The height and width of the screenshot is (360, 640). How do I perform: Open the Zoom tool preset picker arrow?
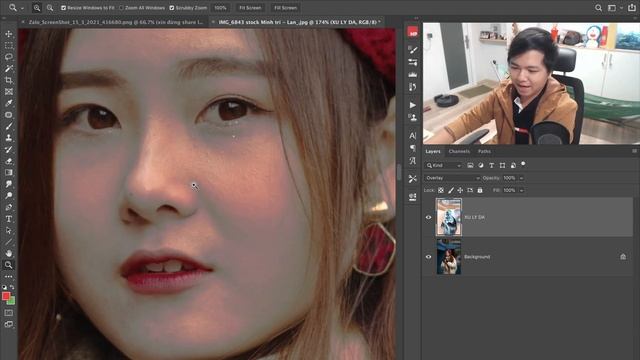(x=22, y=8)
